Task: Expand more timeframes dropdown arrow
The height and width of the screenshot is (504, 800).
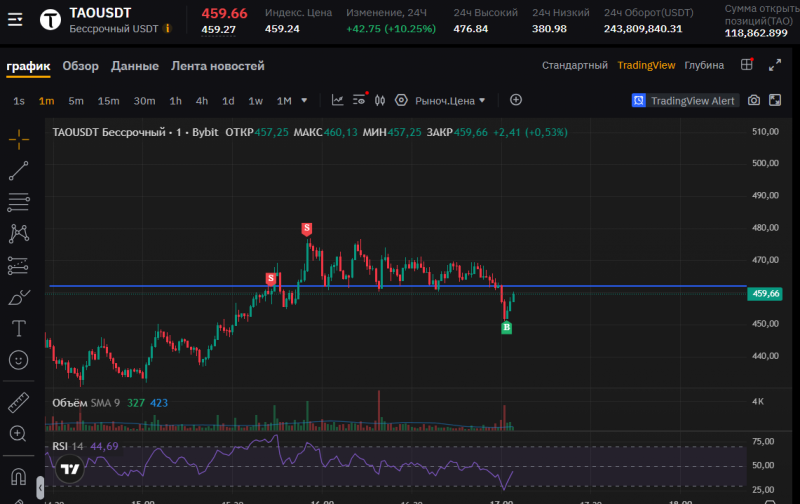Action: (x=304, y=100)
